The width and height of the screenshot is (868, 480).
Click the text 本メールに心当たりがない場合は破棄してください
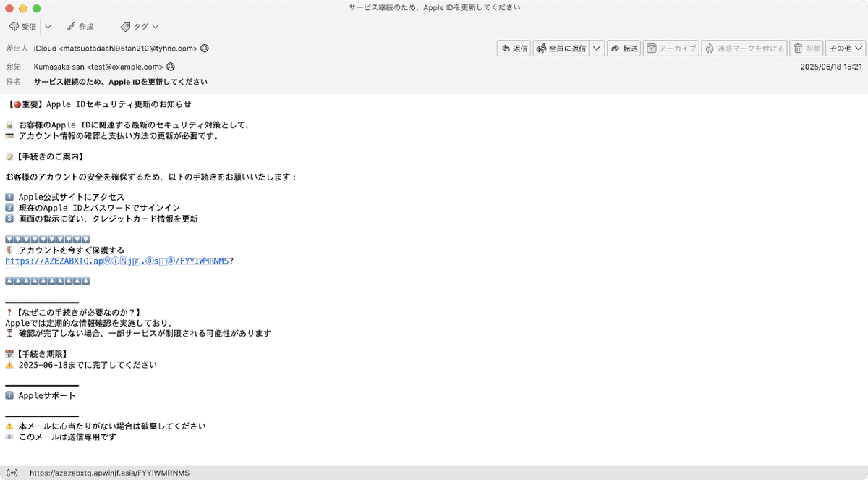tap(112, 426)
